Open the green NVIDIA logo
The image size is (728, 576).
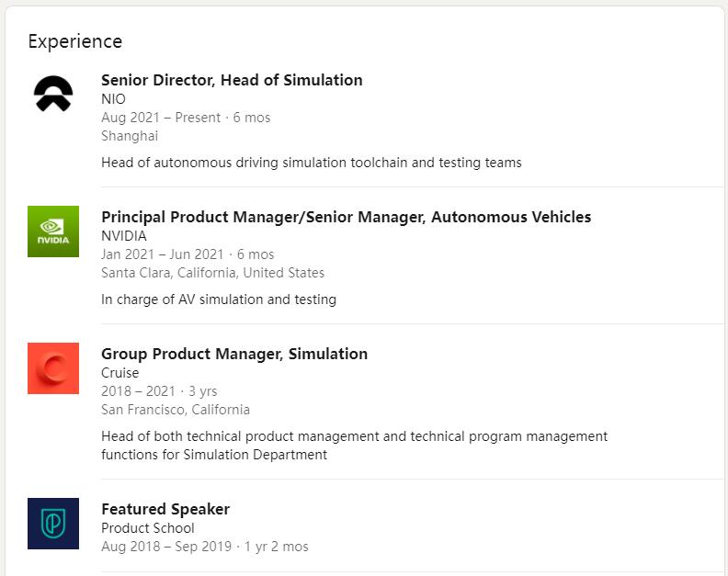tap(52, 232)
